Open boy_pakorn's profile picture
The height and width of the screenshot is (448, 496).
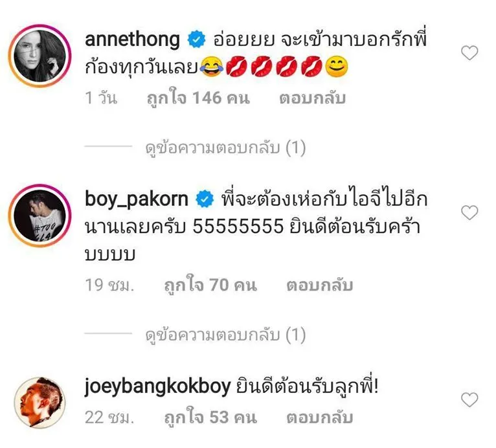click(40, 216)
